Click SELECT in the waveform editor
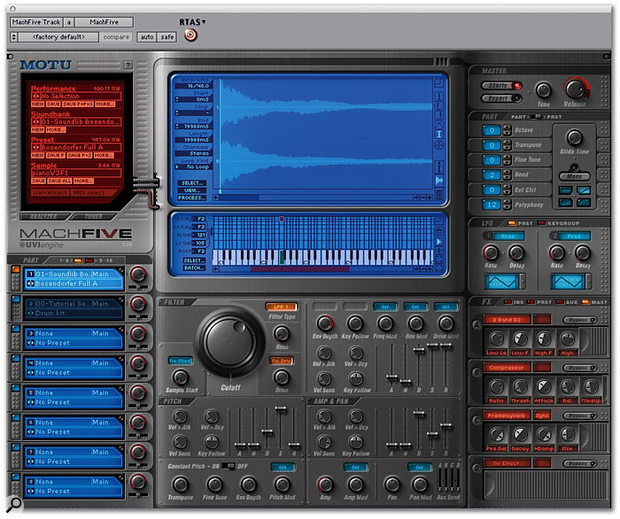 point(192,183)
